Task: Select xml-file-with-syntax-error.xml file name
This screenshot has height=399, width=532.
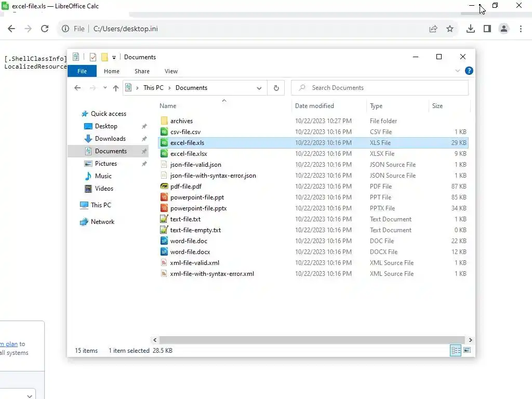Action: pos(212,274)
